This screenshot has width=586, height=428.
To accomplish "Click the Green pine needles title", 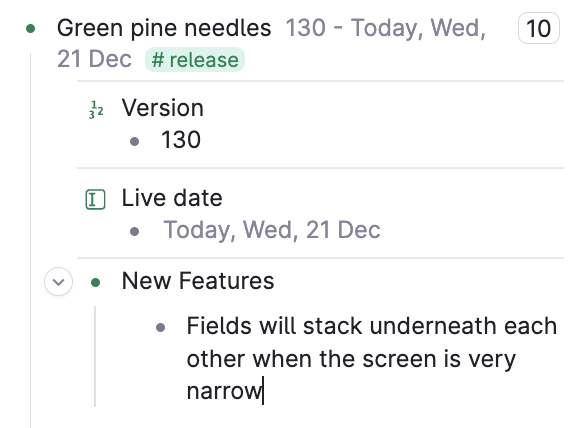I will click(x=164, y=28).
